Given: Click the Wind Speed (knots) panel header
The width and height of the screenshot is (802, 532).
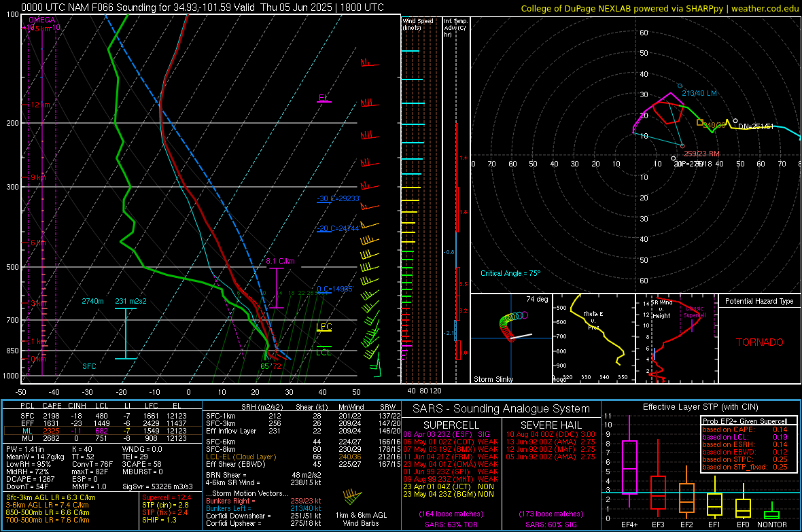Looking at the screenshot, I should point(418,24).
